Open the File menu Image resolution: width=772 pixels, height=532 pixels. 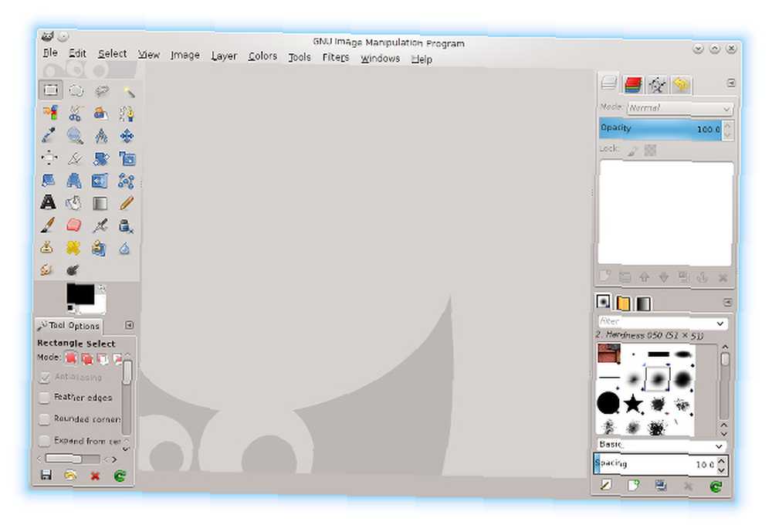click(50, 53)
